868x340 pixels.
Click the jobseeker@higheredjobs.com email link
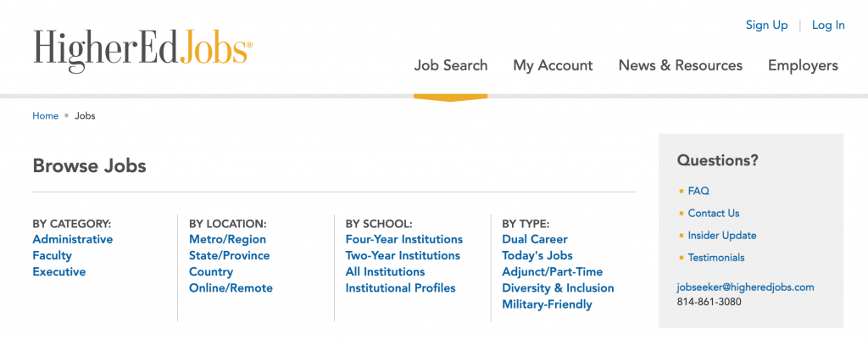pos(746,287)
